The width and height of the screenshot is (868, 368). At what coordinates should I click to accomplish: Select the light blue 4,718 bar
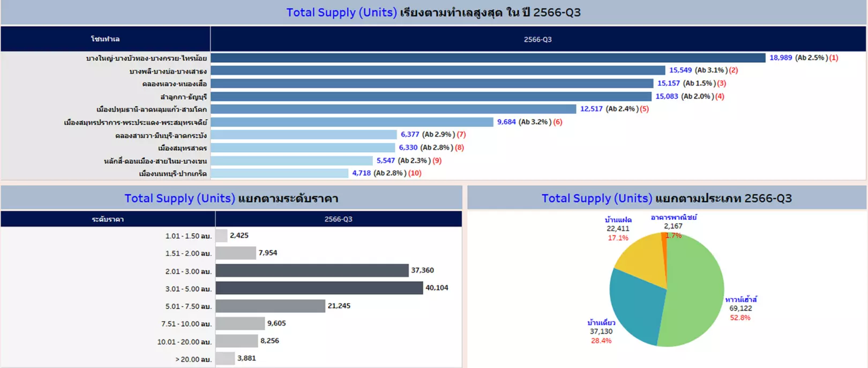(280, 173)
